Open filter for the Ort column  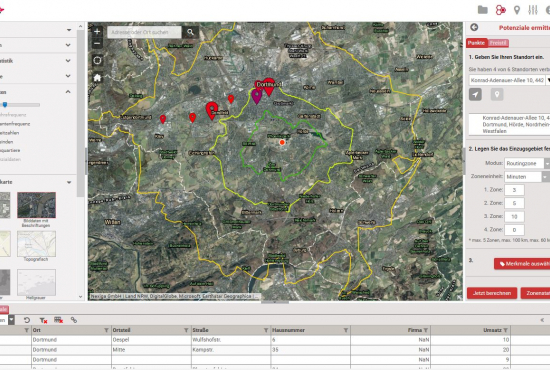click(106, 330)
